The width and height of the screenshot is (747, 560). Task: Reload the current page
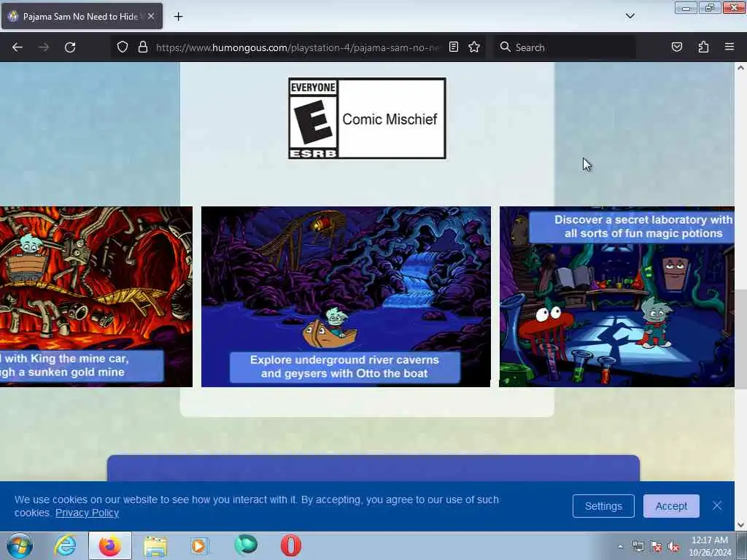(70, 47)
